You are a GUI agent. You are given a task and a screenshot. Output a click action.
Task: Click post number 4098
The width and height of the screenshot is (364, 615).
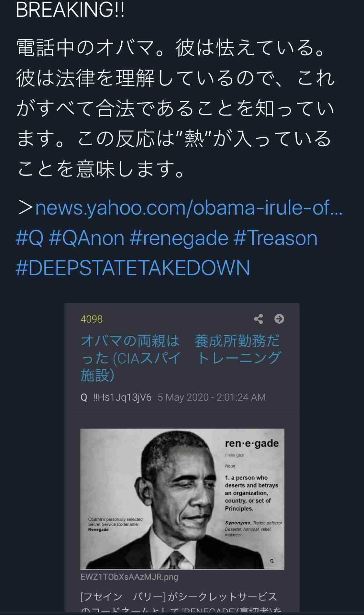pos(92,319)
